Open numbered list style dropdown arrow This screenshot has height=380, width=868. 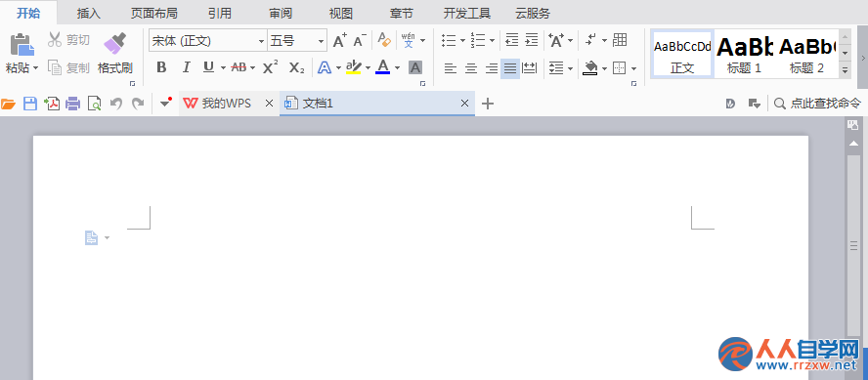pyautogui.click(x=492, y=40)
